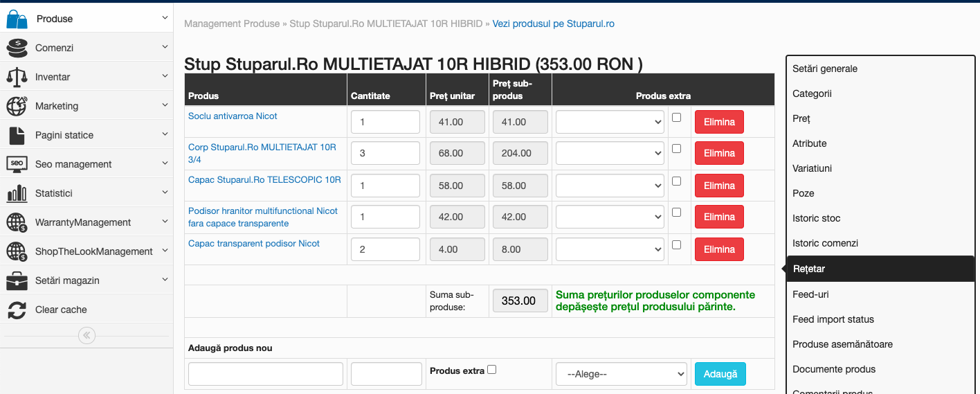The image size is (980, 394).
Task: Expand the Inventar menu chevron
Action: 165,76
